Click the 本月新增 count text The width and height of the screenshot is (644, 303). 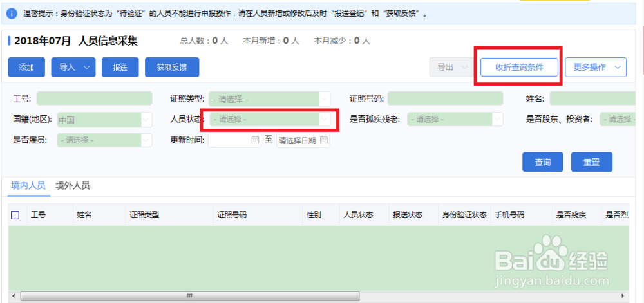click(271, 41)
